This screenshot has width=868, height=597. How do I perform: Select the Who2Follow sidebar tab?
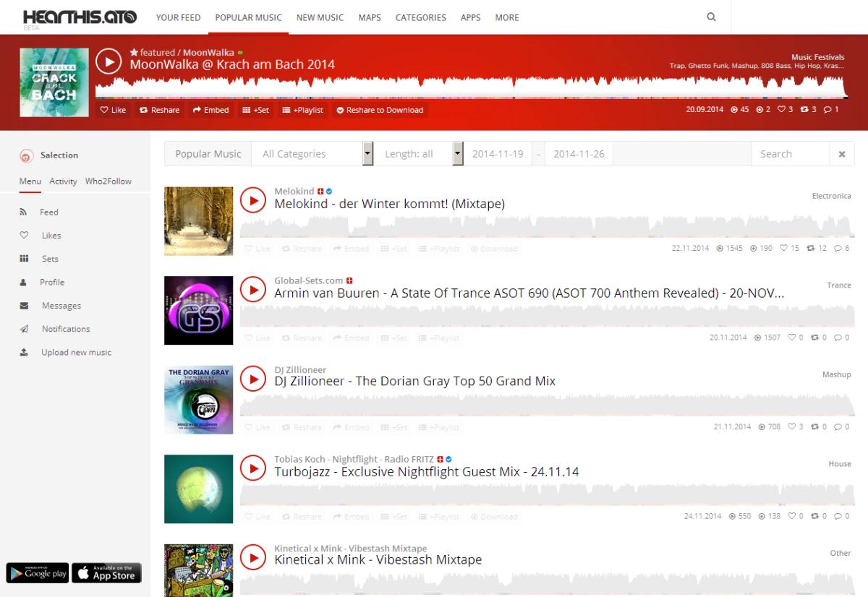tap(109, 181)
